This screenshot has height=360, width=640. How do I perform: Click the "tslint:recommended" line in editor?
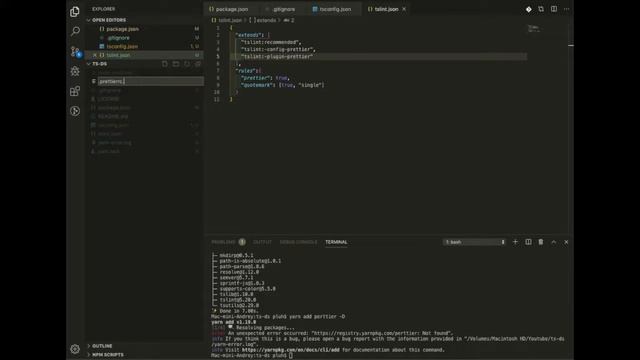click(x=271, y=42)
